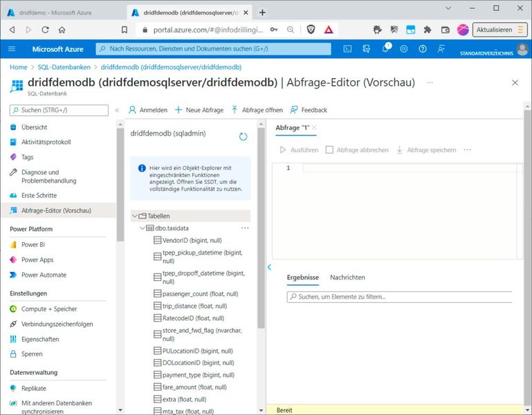Open the browser extensions puzzle icon
Viewport: 532px width, 415px height.
428,30
